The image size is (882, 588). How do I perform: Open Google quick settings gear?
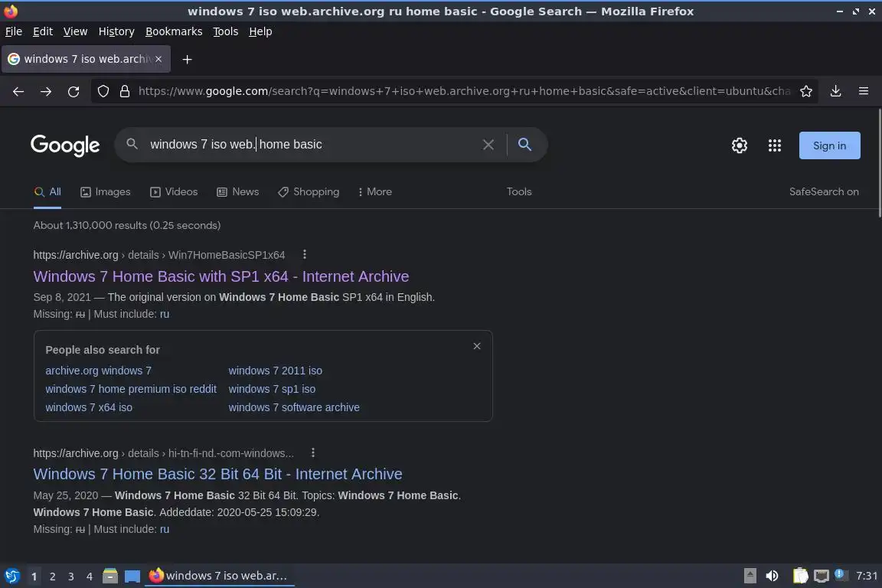point(739,145)
